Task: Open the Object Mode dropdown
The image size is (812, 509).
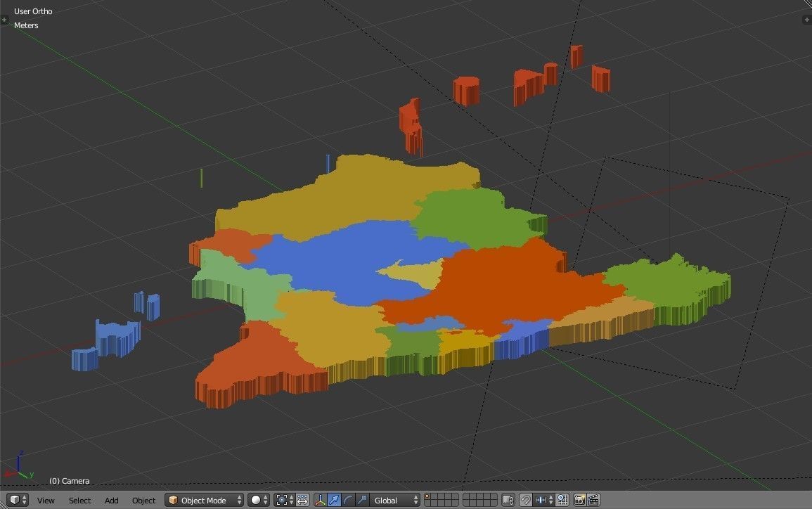Action: pos(205,500)
